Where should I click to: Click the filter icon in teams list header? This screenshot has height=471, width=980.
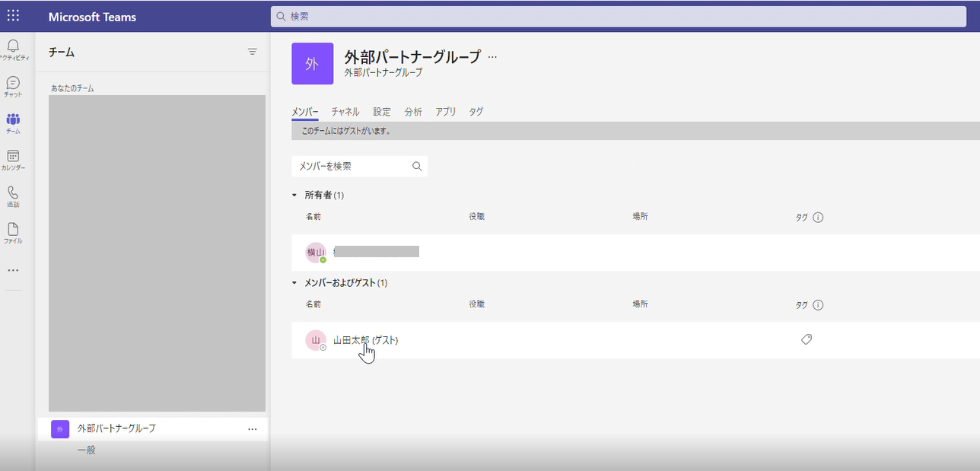pyautogui.click(x=253, y=52)
